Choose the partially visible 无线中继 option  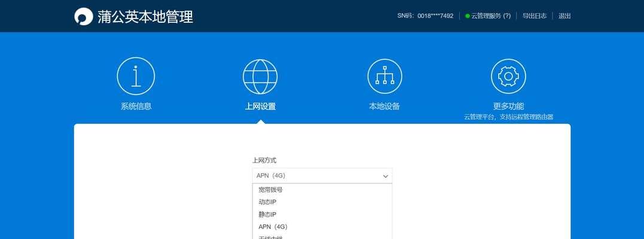(x=271, y=237)
